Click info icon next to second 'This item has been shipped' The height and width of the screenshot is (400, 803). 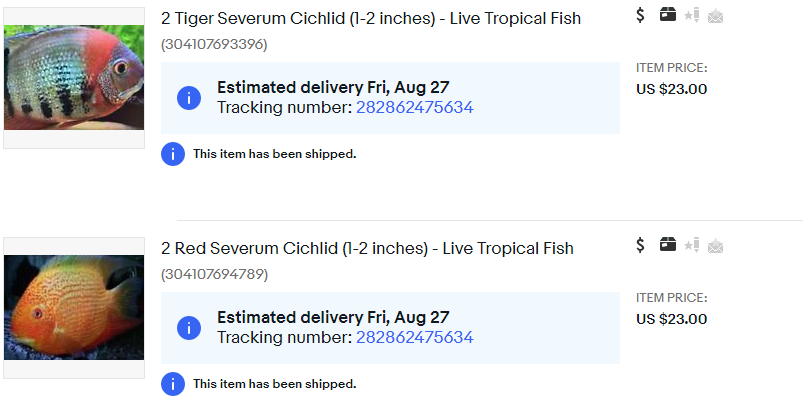point(173,384)
